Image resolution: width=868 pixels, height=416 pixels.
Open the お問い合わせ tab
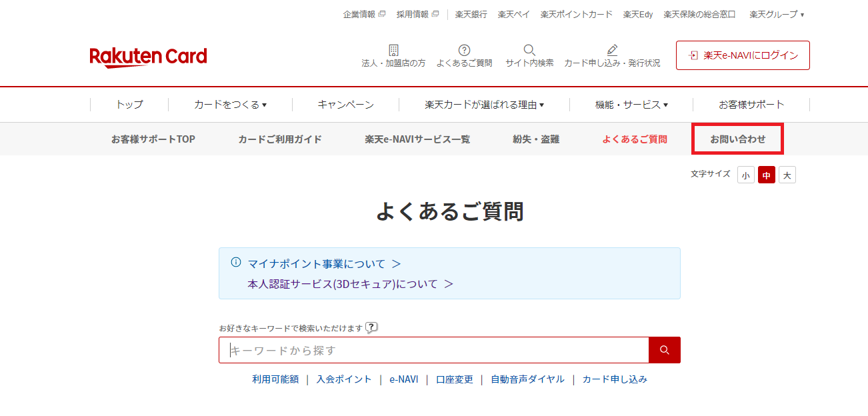(738, 139)
